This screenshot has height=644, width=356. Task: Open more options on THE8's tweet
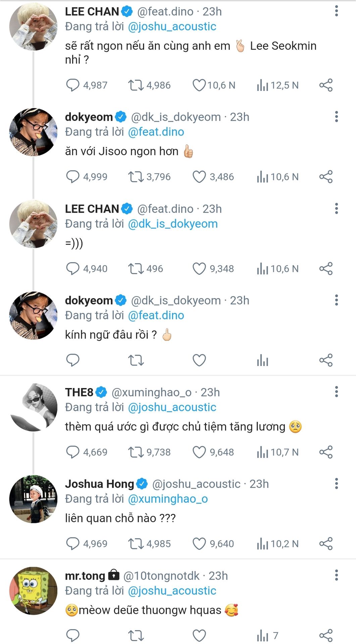click(x=336, y=392)
